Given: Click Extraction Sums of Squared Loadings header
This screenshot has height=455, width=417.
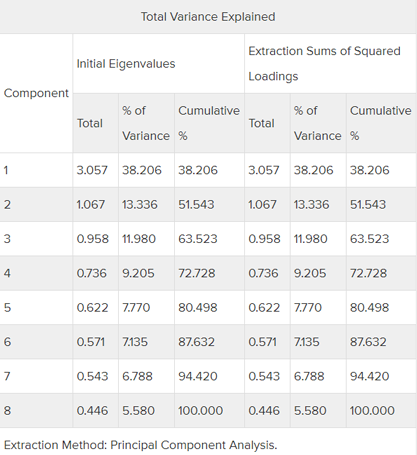Looking at the screenshot, I should (x=324, y=63).
